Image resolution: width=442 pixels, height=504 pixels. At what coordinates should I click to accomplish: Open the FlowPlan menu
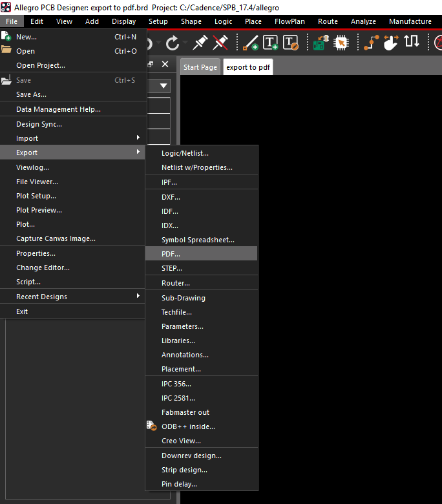(289, 21)
